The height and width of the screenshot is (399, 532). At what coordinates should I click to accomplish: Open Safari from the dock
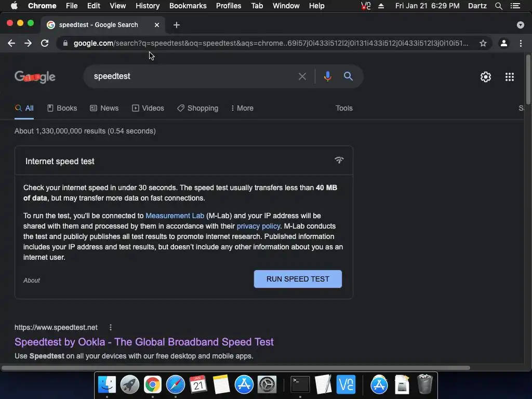(176, 385)
